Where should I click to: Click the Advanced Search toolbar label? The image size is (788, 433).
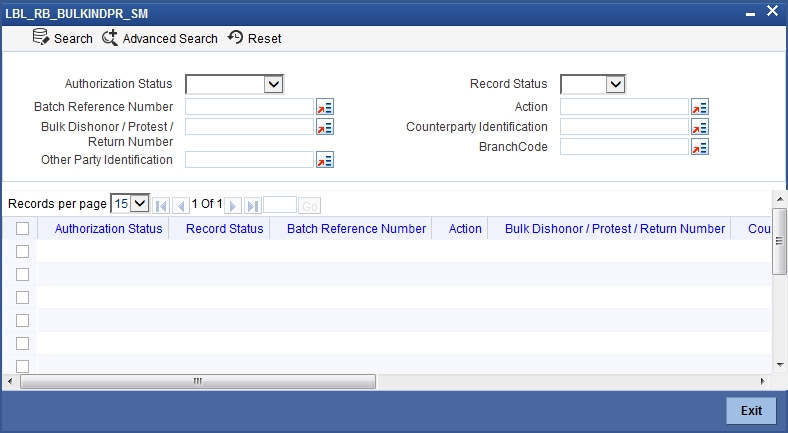tap(170, 39)
